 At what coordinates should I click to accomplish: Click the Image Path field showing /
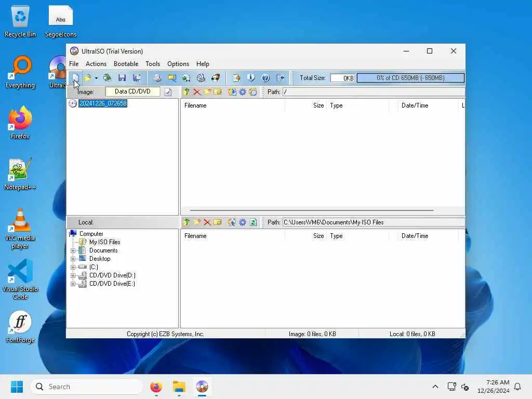(x=374, y=92)
